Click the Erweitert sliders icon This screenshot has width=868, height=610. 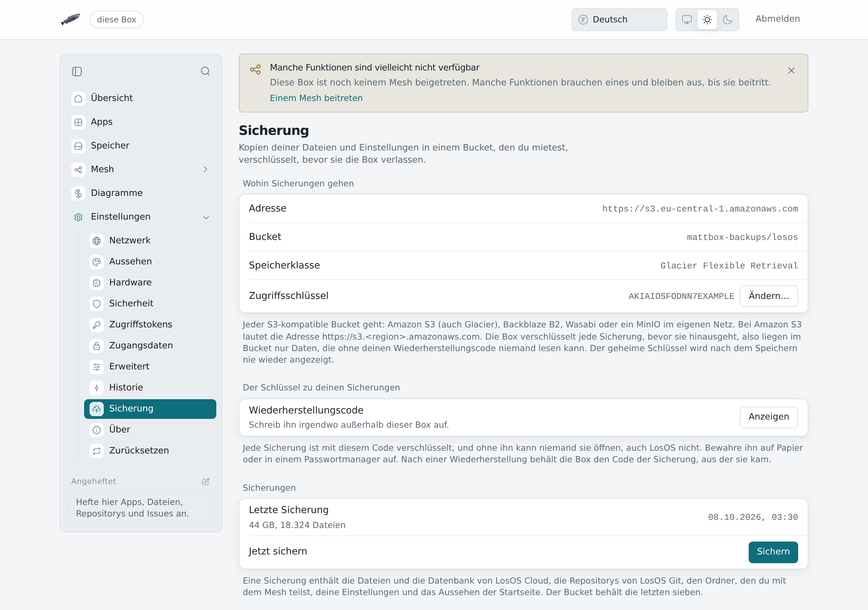(x=97, y=367)
